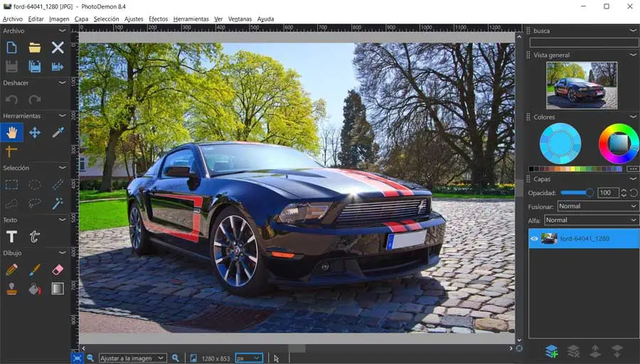
Task: Click the Opacidad slider handle
Action: [x=590, y=193]
